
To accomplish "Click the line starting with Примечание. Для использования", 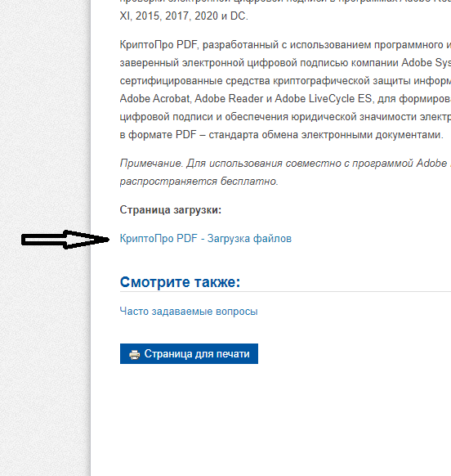I will pyautogui.click(x=285, y=164).
